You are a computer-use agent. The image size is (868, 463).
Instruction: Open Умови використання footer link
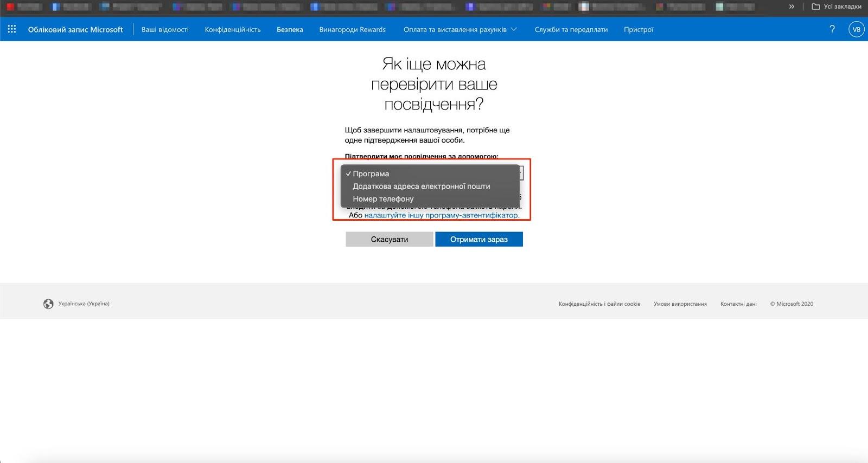click(680, 304)
